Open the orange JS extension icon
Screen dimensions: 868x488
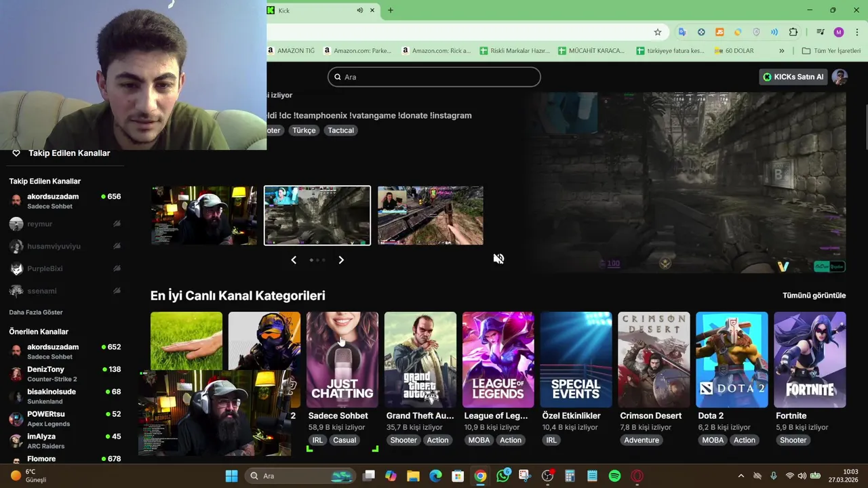coord(719,32)
